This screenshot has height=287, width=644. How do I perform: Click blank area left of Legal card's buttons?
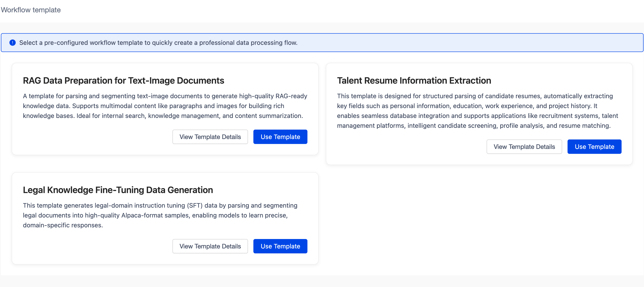[x=95, y=246]
